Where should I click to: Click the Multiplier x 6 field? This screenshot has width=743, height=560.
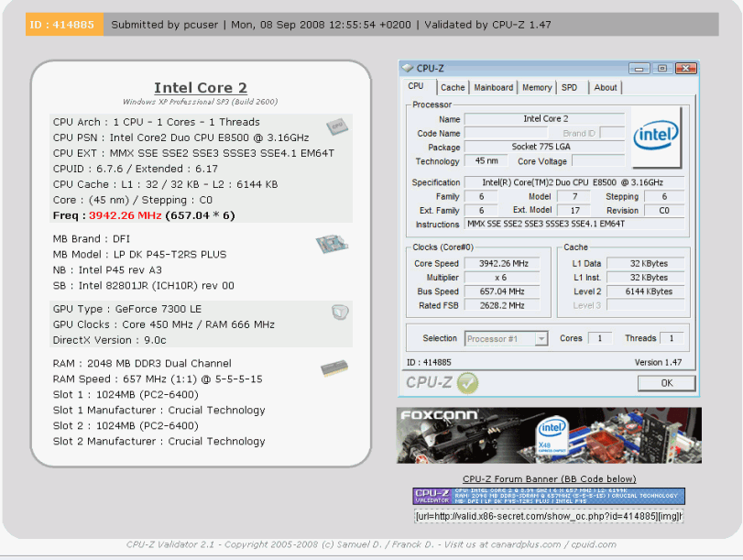pyautogui.click(x=502, y=278)
